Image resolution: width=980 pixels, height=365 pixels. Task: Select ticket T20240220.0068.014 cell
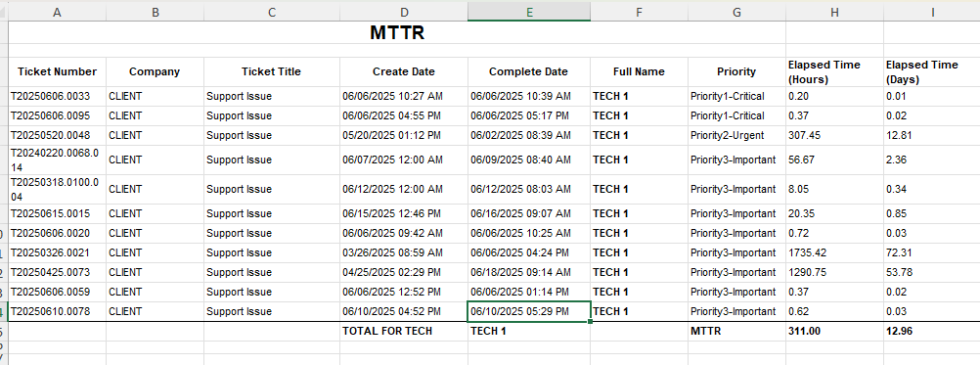click(57, 160)
